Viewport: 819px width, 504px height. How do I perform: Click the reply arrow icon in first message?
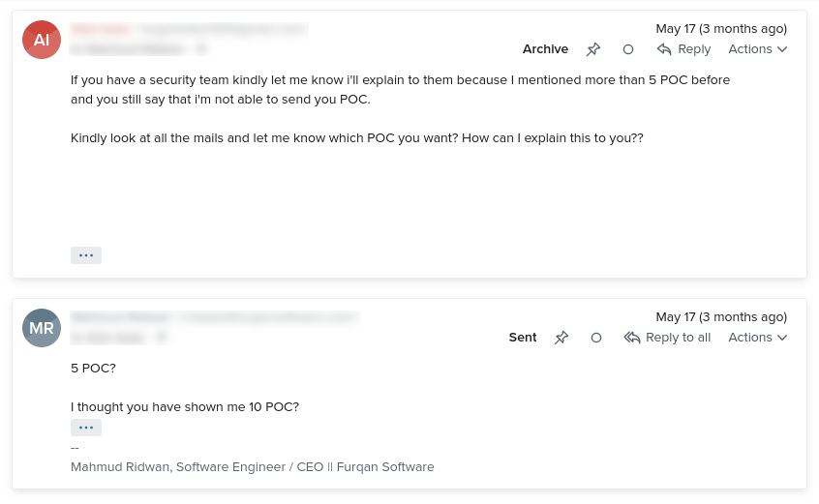click(x=664, y=49)
